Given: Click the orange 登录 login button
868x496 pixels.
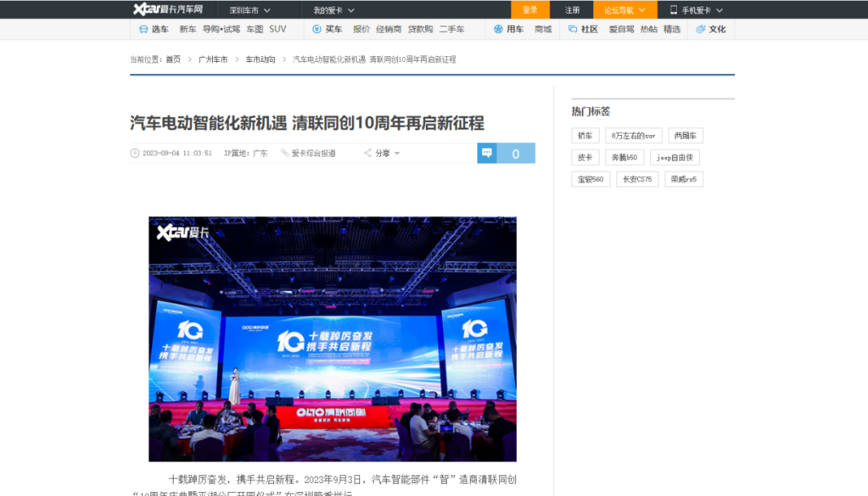Looking at the screenshot, I should (530, 10).
